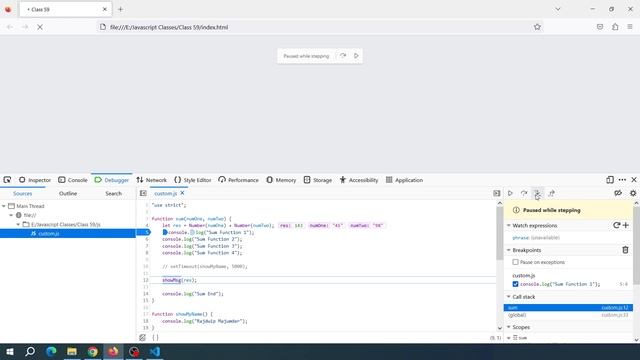Select the (global) call stack frame
The image size is (640, 360).
pyautogui.click(x=568, y=315)
